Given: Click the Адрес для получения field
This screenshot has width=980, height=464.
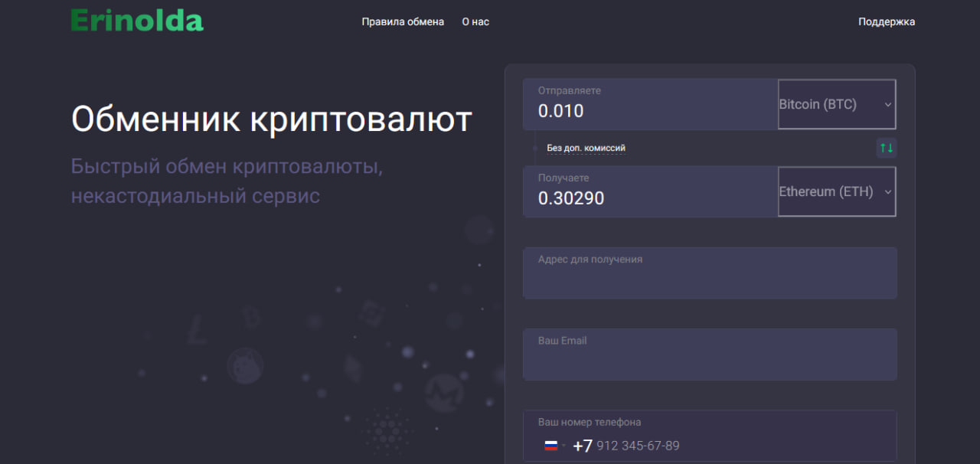Looking at the screenshot, I should (x=710, y=273).
